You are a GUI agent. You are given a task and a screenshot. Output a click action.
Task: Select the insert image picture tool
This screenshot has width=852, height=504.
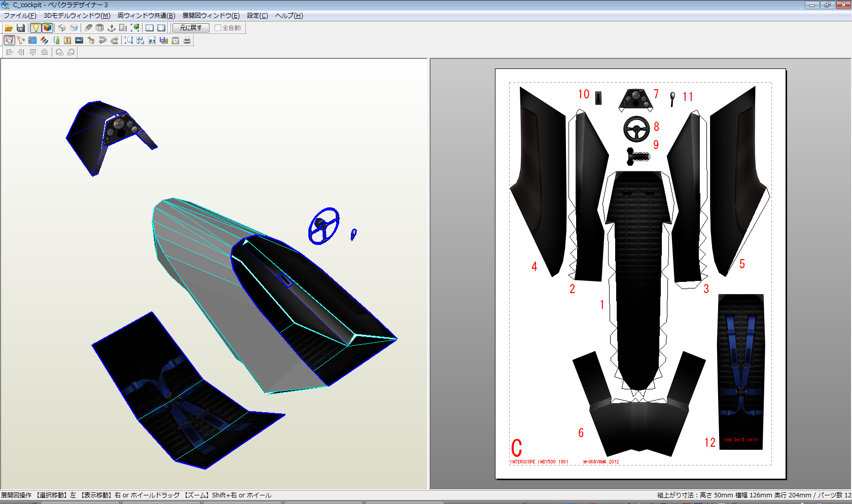click(x=79, y=40)
